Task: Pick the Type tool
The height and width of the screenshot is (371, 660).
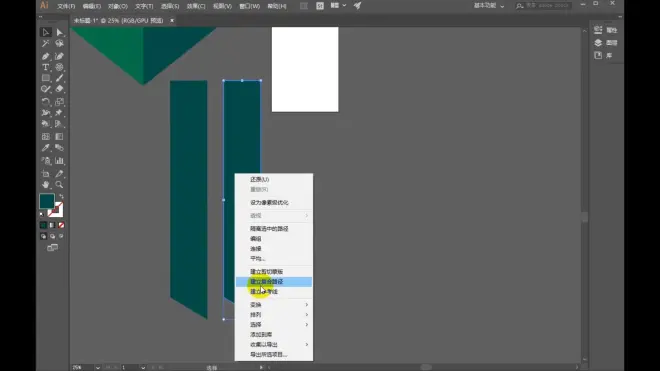Action: [45, 67]
